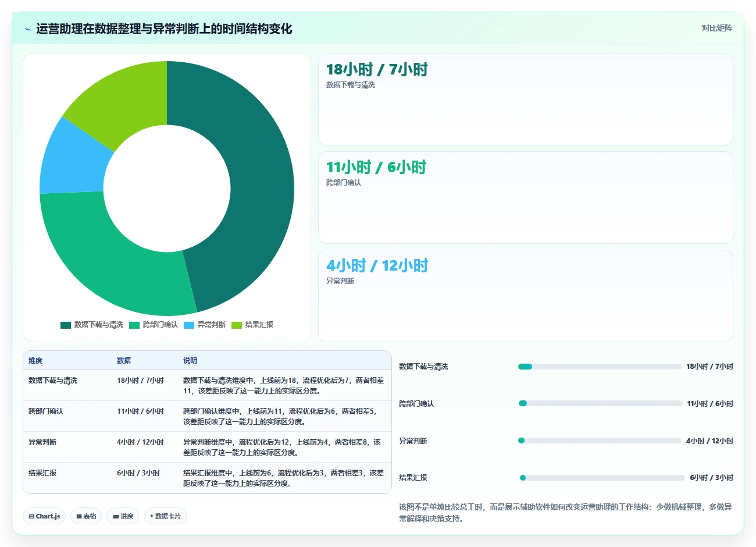Click description of 跨部门确认 row
This screenshot has height=547, width=756.
point(281,417)
